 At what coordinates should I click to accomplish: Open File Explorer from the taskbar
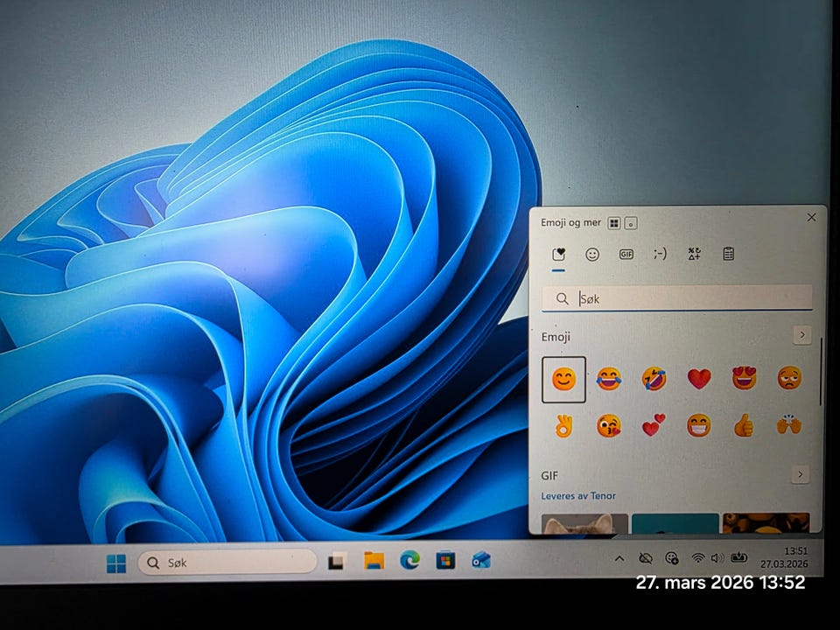tap(374, 561)
